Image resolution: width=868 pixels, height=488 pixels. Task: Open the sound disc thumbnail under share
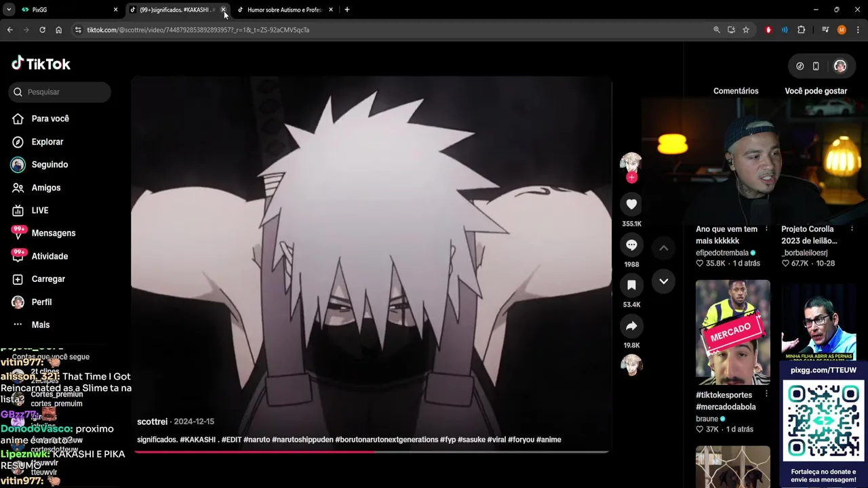[x=631, y=365]
